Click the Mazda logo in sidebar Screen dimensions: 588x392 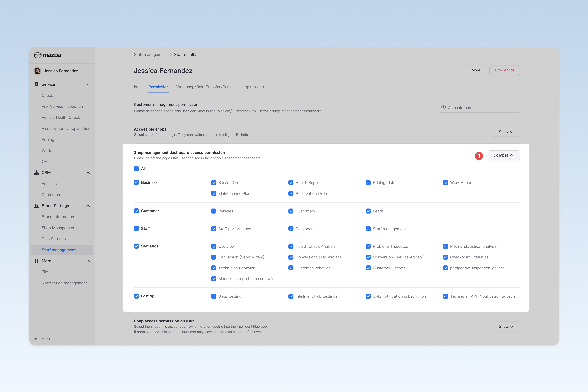(x=47, y=55)
